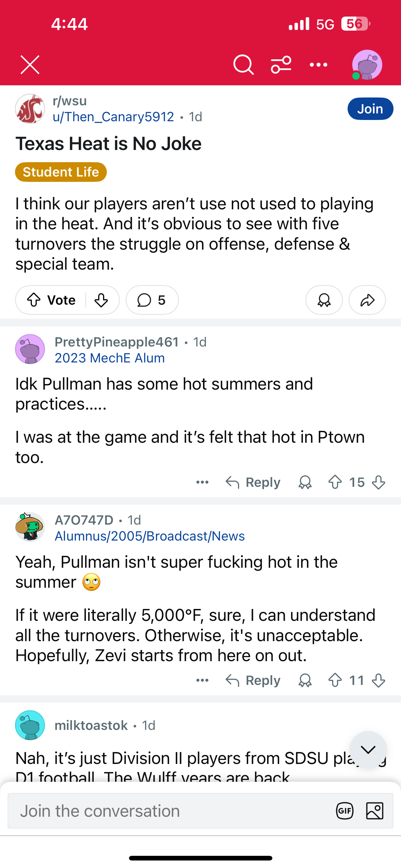Tap the Join the conversation field
The height and width of the screenshot is (868, 401).
pyautogui.click(x=168, y=811)
